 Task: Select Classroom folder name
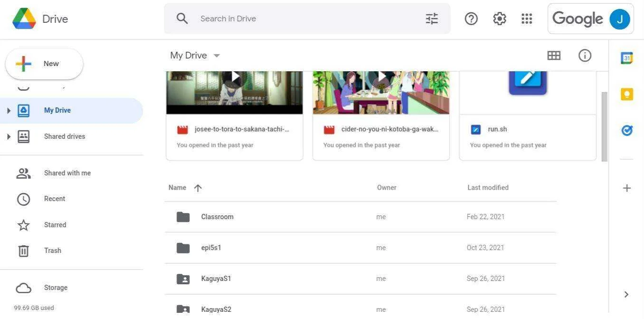217,217
